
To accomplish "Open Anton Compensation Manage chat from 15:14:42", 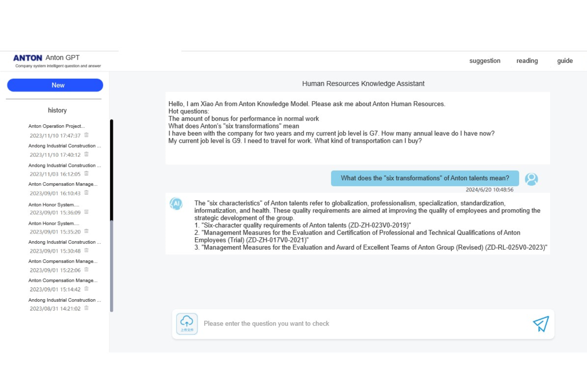I will [63, 280].
